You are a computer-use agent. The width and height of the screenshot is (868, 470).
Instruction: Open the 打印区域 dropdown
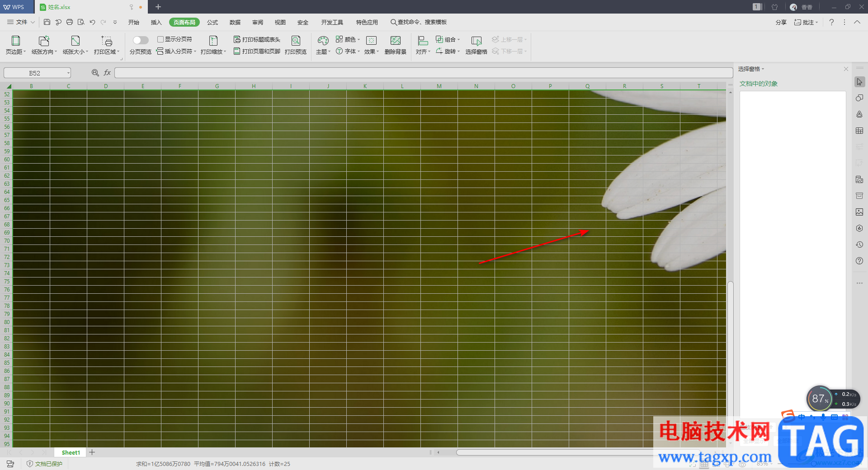click(x=107, y=45)
